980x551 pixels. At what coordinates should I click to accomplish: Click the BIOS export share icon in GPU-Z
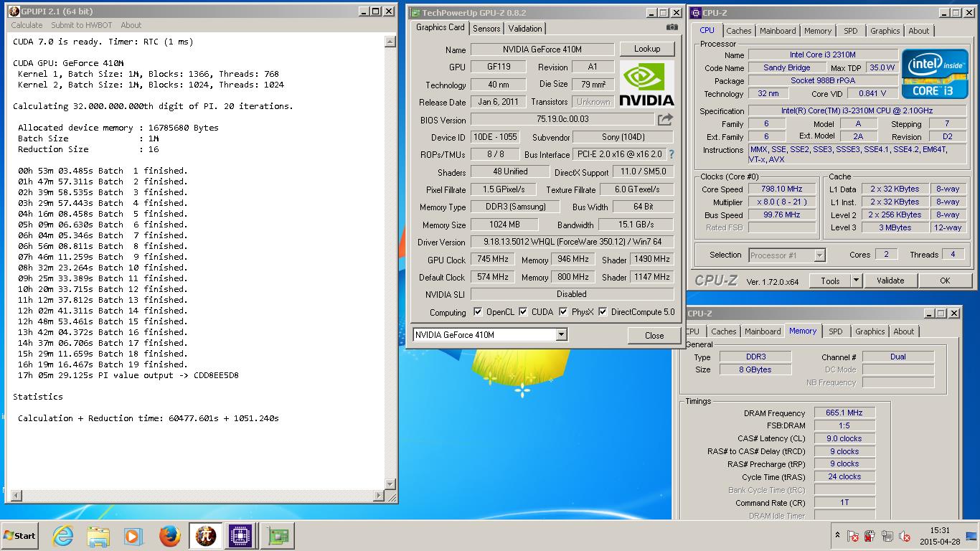pyautogui.click(x=665, y=119)
